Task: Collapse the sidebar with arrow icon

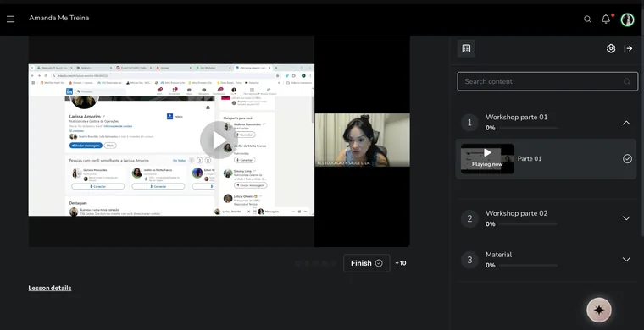Action: pyautogui.click(x=628, y=48)
